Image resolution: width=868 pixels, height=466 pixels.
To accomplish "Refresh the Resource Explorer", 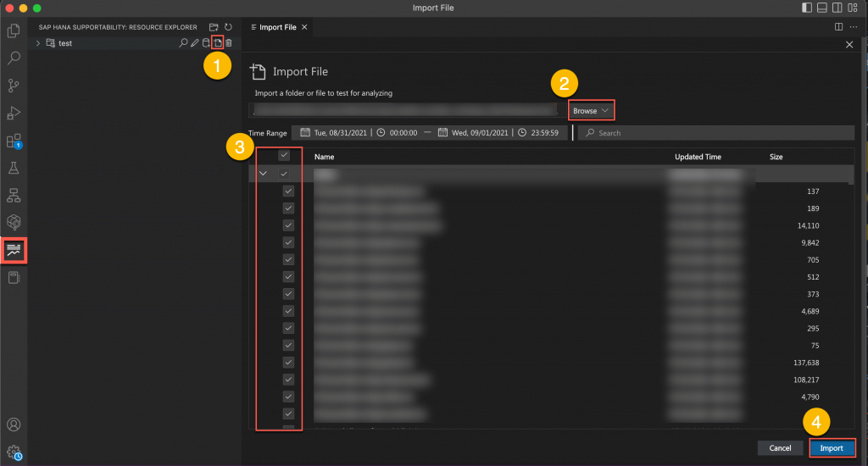I will (228, 26).
